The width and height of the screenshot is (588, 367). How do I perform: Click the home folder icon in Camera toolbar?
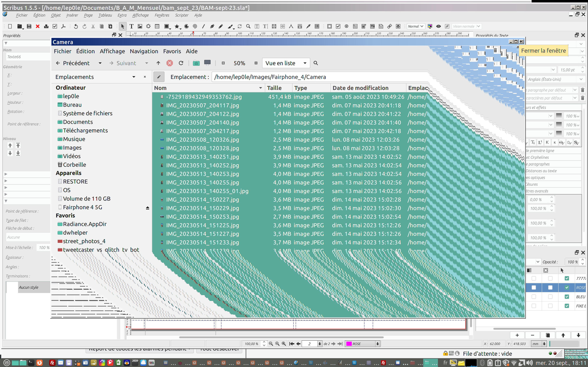196,63
